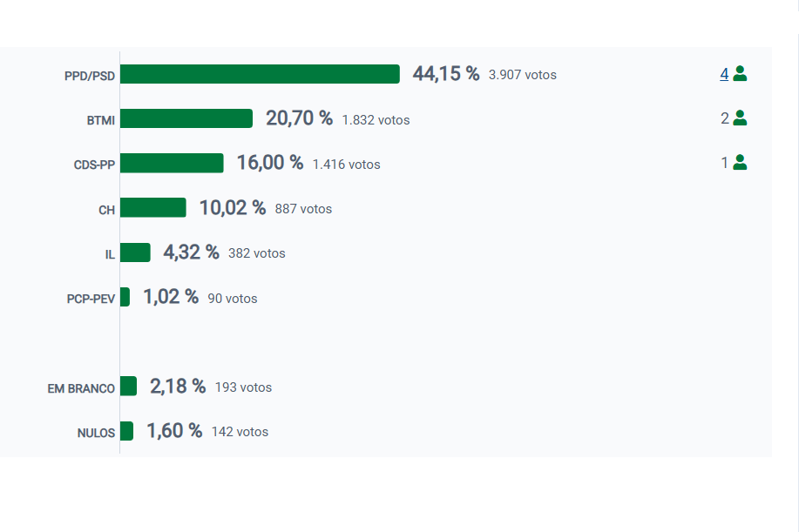799x532 pixels.
Task: Click the CDS-PP green result bar
Action: click(172, 163)
